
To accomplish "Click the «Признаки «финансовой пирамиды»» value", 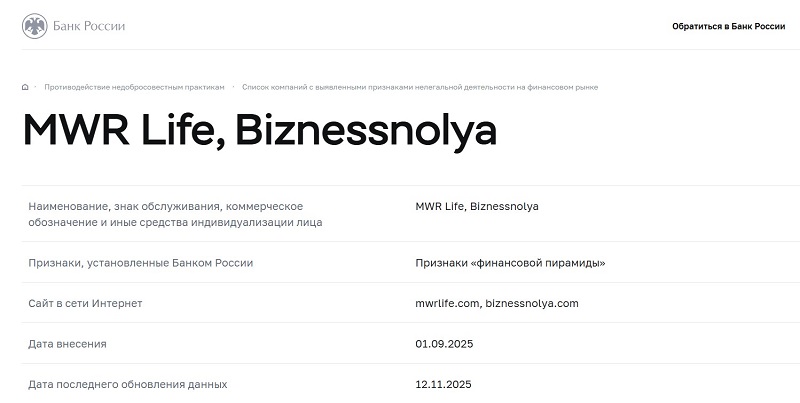I will coord(510,263).
